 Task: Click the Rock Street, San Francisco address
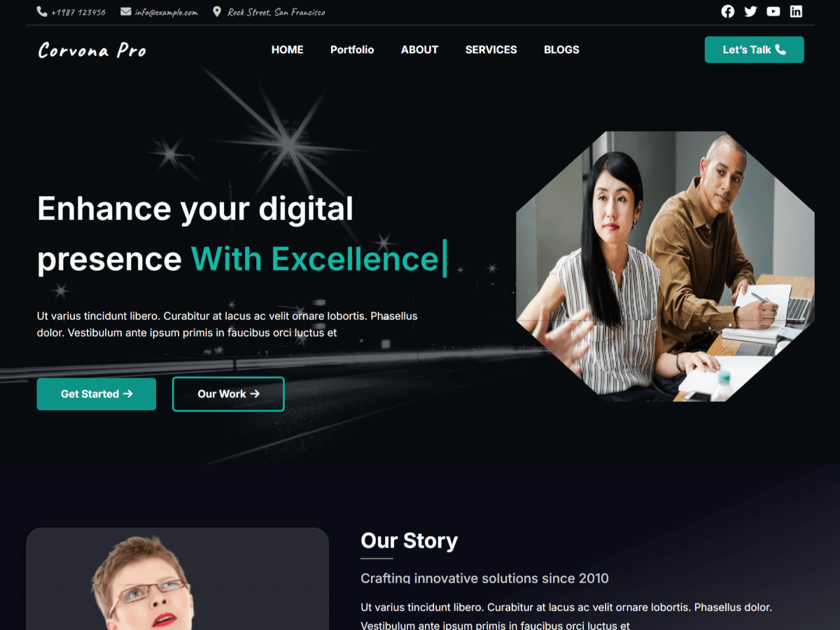click(x=276, y=12)
